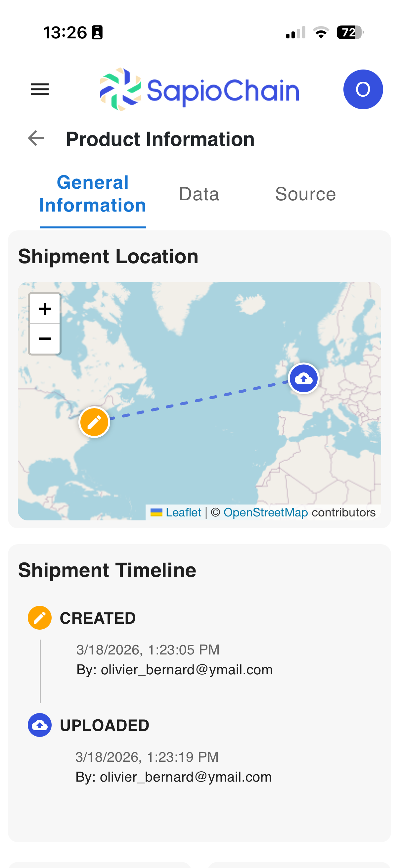Image resolution: width=399 pixels, height=868 pixels.
Task: Click the CREATED timeline pencil icon
Action: click(40, 618)
